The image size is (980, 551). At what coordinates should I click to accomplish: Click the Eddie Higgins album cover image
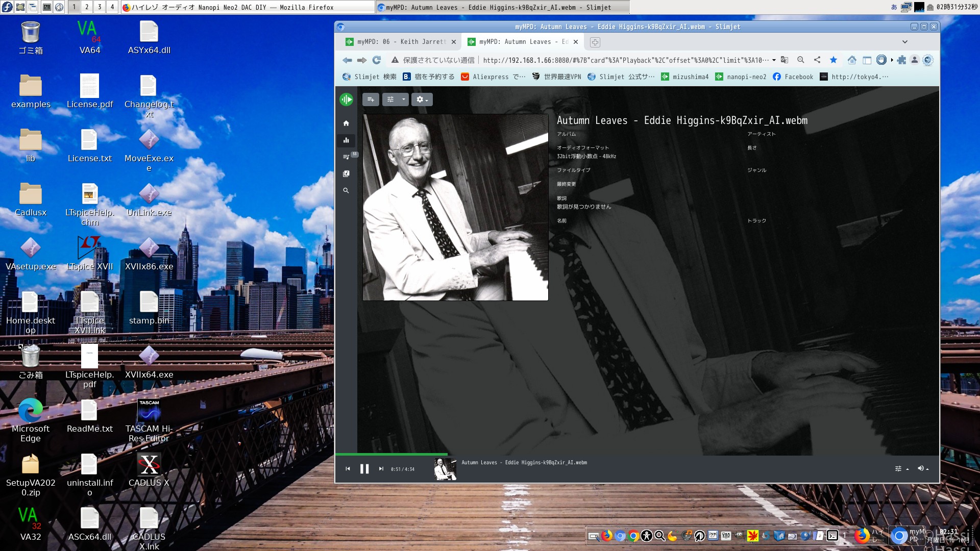click(455, 207)
